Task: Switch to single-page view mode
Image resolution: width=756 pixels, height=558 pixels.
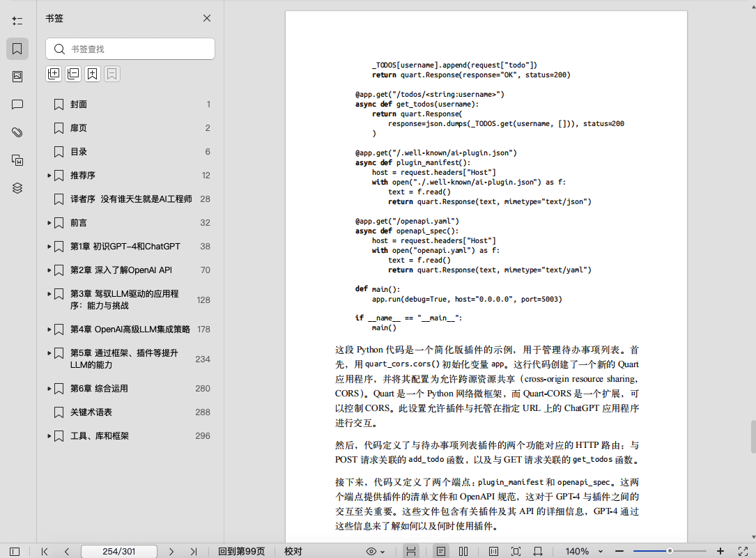Action: click(440, 551)
